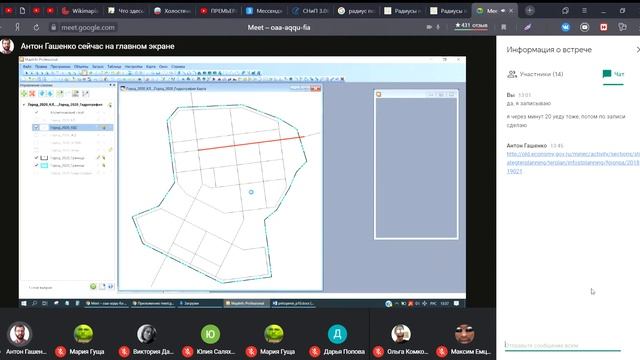The height and width of the screenshot is (360, 640).
Task: Open the 431 отзыв site reviews badge
Action: (471, 26)
